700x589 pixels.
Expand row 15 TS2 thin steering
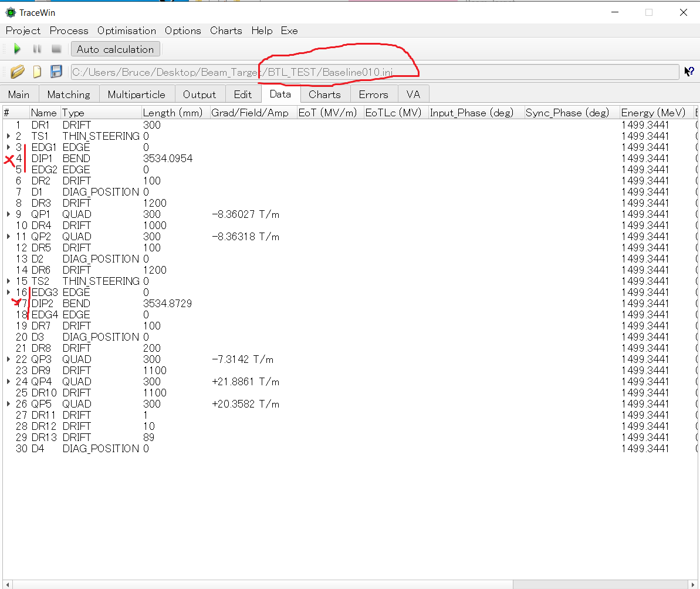(8, 281)
